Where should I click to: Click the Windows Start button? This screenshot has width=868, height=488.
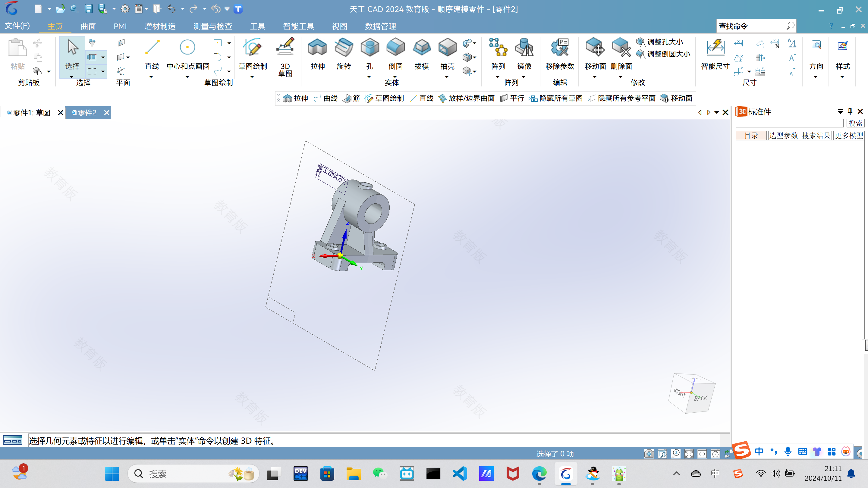[112, 474]
